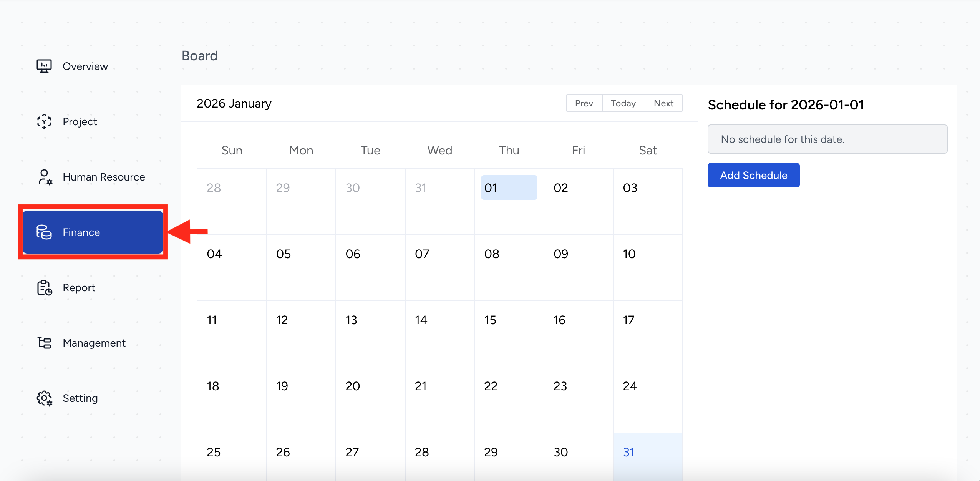Viewport: 980px width, 481px height.
Task: Choose January 20 date cell
Action: (x=370, y=400)
